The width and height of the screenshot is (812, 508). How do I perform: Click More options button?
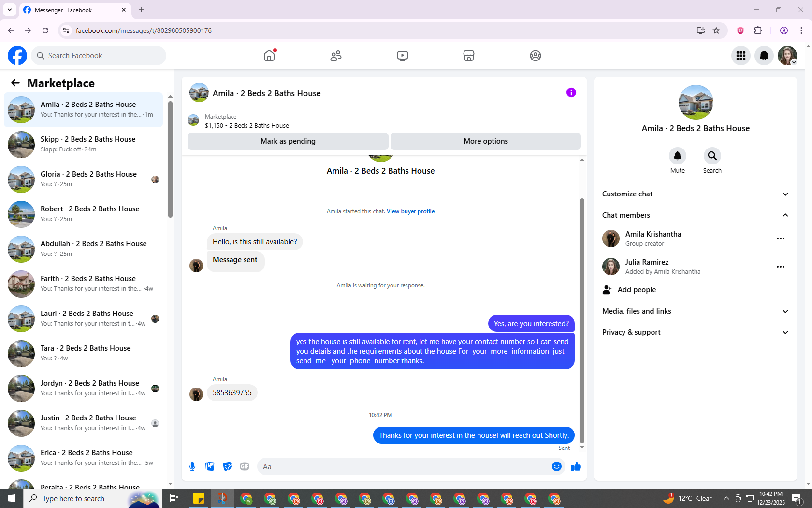coord(486,141)
